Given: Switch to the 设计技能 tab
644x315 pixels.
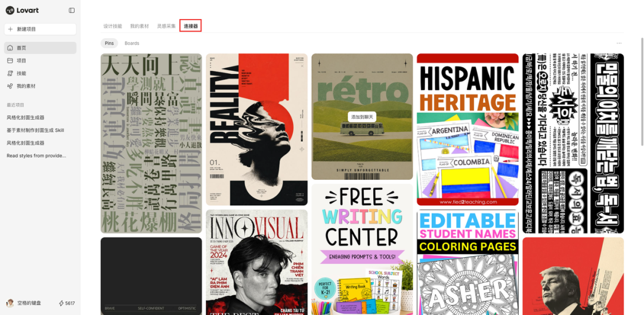Looking at the screenshot, I should [113, 26].
